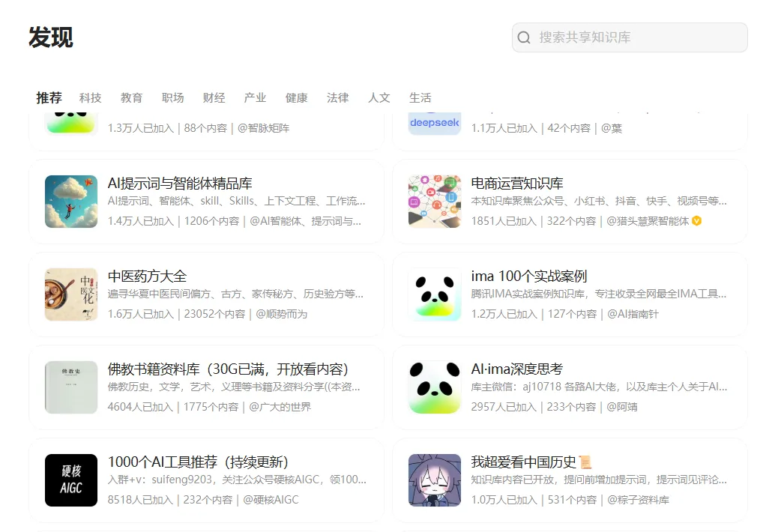Click the description starting 库主微信：aj10718
Image resolution: width=778 pixels, height=532 pixels.
pyautogui.click(x=599, y=387)
